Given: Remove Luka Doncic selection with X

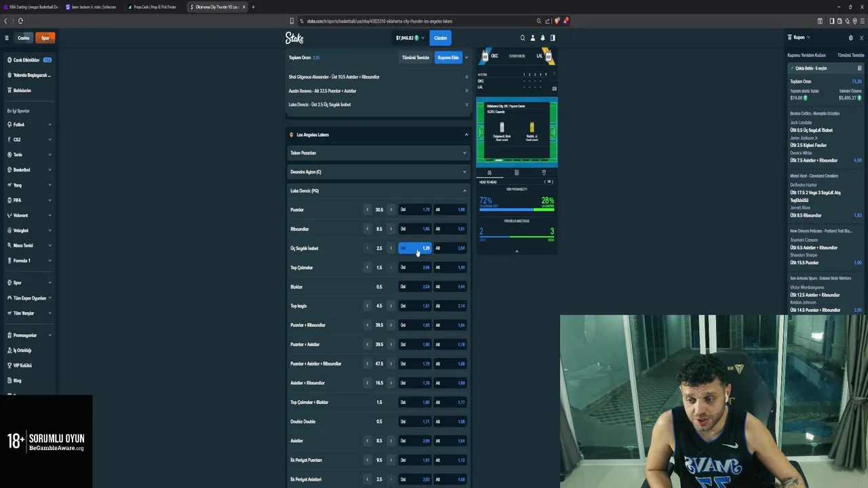Looking at the screenshot, I should 467,104.
